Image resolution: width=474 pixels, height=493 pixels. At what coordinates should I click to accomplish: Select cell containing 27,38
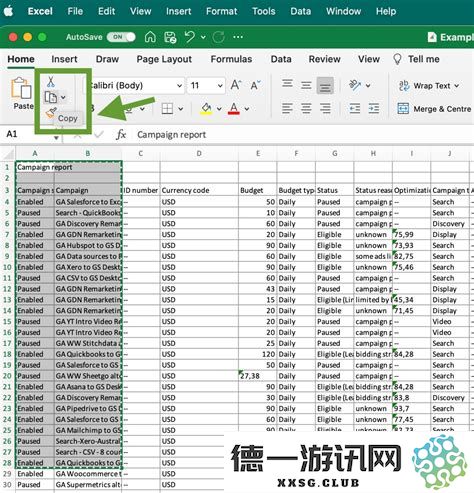click(x=258, y=376)
